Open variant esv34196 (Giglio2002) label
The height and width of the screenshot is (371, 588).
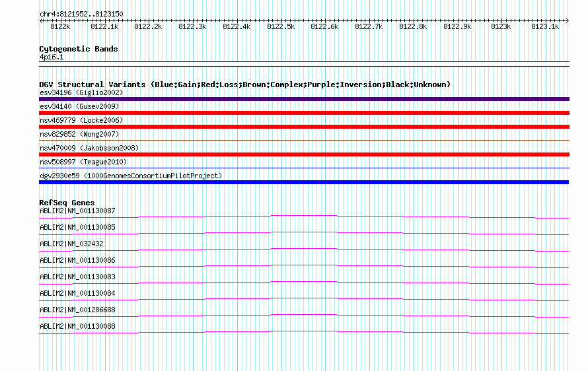point(81,92)
